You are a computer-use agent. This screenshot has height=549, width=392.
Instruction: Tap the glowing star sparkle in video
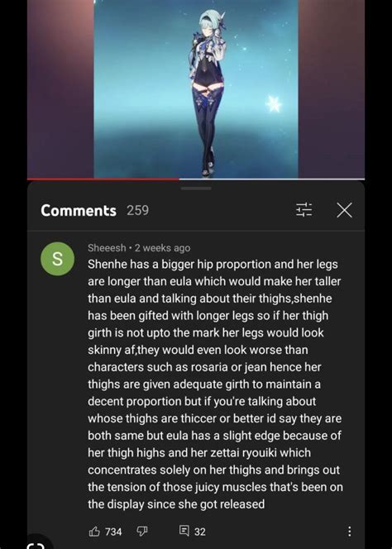274,104
